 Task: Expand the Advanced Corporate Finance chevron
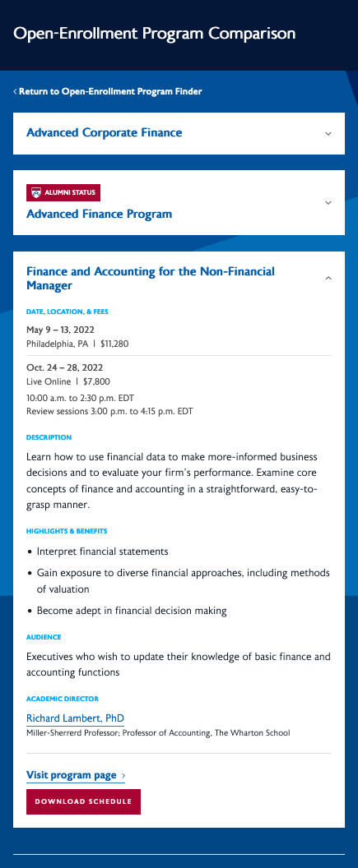pyautogui.click(x=328, y=133)
